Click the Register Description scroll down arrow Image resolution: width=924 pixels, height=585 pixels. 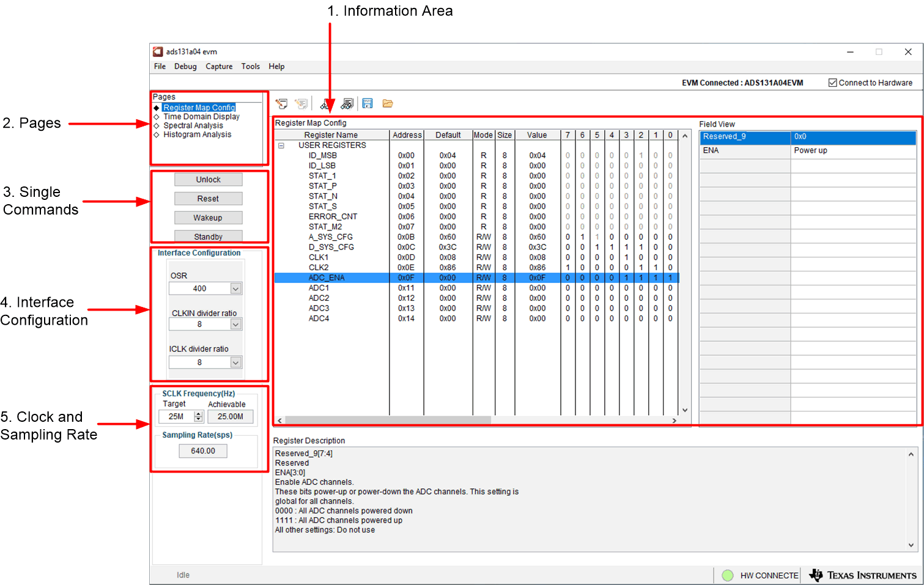pyautogui.click(x=911, y=545)
